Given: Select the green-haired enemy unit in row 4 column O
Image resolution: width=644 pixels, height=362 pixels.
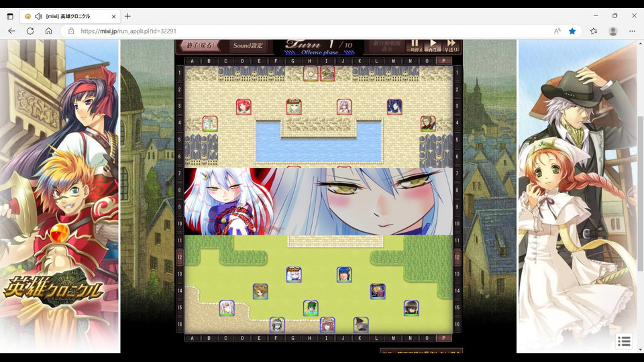Looking at the screenshot, I should (x=428, y=123).
